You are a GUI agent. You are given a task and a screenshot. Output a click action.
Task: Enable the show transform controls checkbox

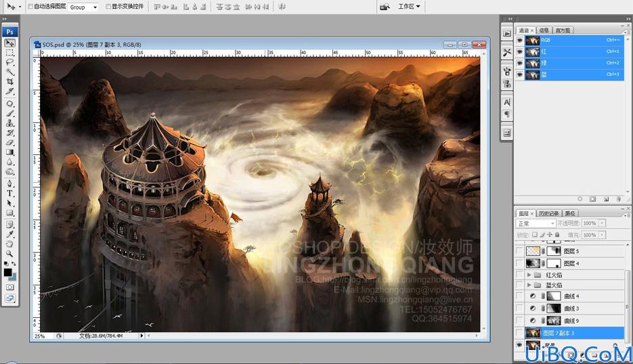[108, 7]
